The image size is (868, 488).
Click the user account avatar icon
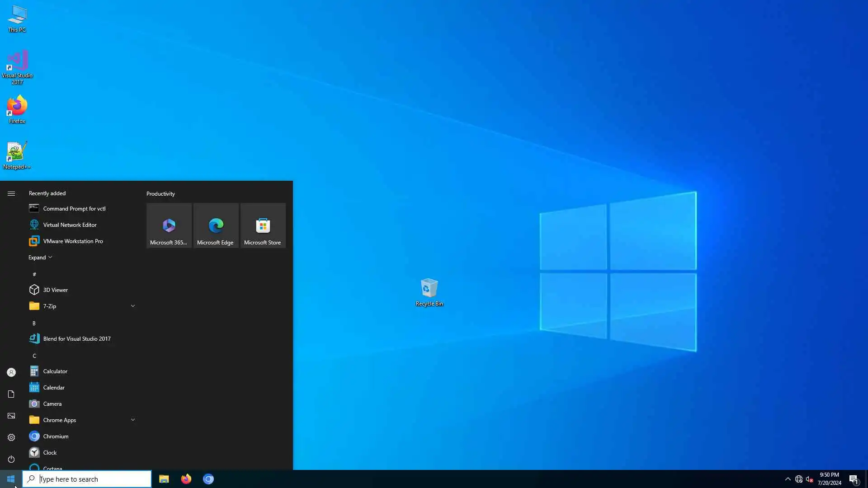[x=11, y=372]
